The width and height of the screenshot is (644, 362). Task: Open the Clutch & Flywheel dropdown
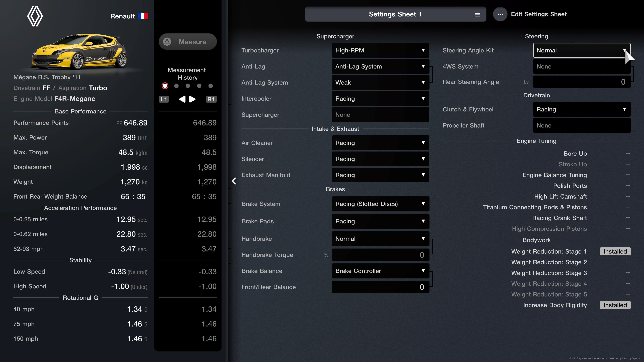582,109
